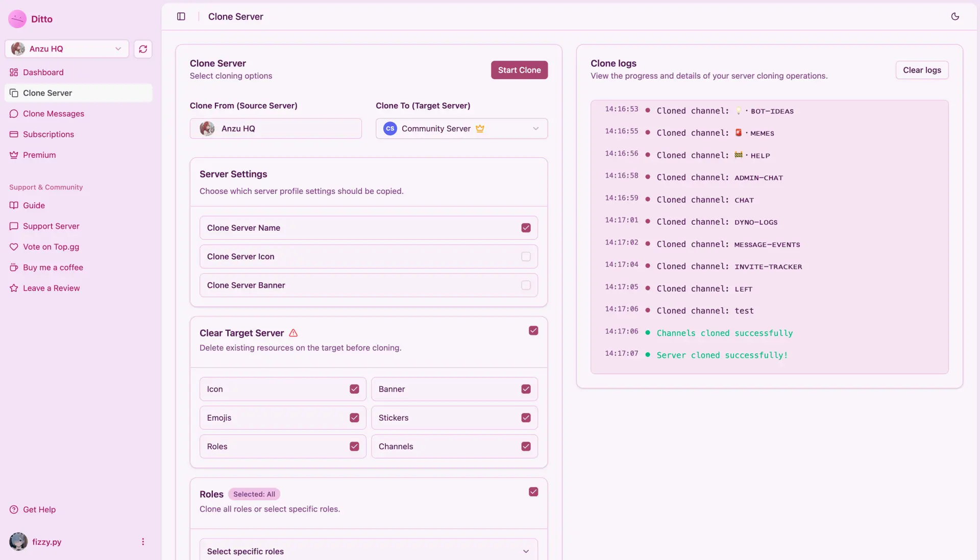Select Clone Server in sidebar
The image size is (980, 560).
pyautogui.click(x=79, y=93)
